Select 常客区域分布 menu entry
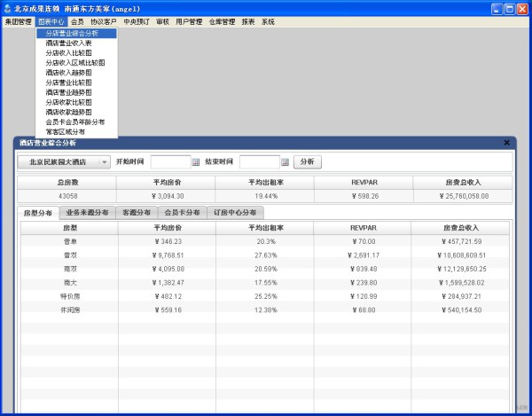 76,131
